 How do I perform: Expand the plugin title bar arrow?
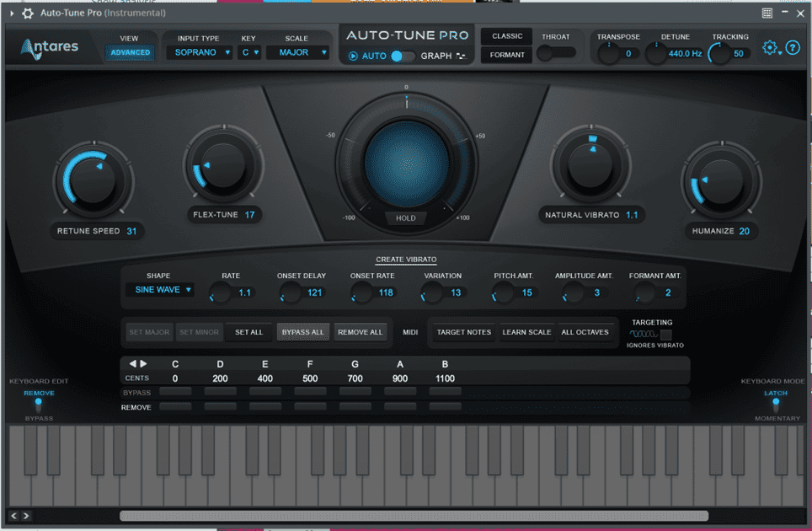(12, 13)
